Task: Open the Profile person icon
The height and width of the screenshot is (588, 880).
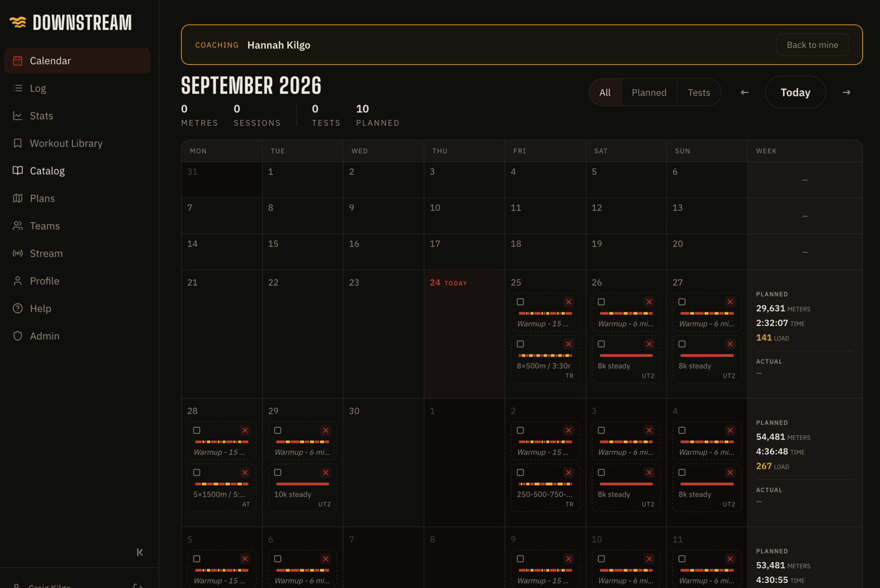Action: click(18, 280)
